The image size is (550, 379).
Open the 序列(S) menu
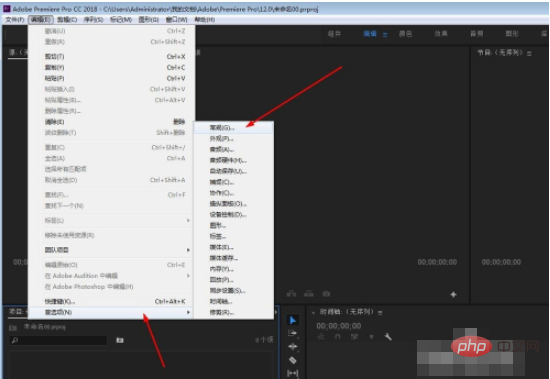tap(93, 20)
